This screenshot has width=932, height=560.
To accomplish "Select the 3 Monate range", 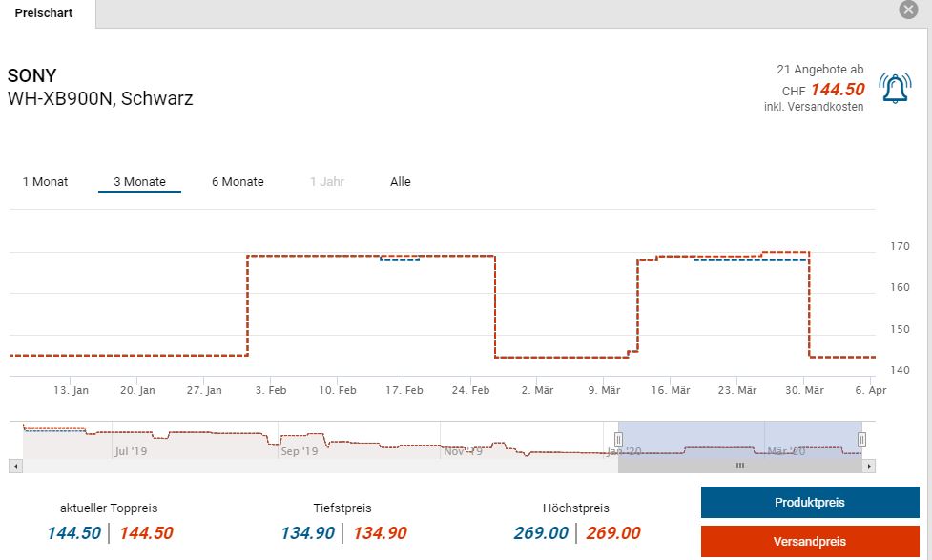I will click(139, 182).
